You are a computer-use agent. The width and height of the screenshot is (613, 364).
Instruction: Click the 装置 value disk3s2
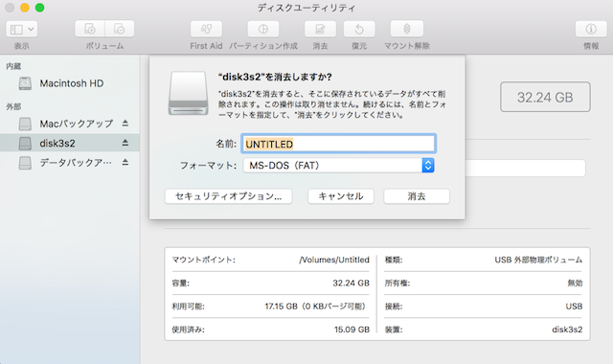pyautogui.click(x=567, y=330)
